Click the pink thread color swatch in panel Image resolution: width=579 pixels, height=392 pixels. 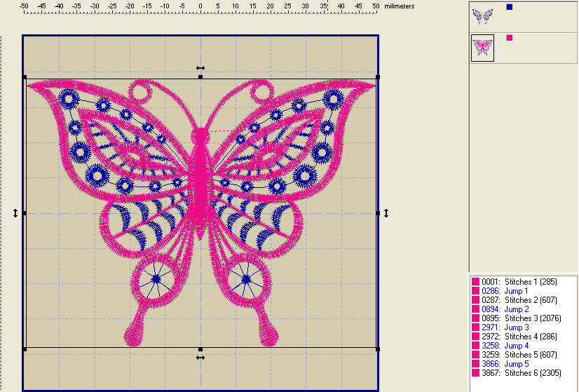pyautogui.click(x=510, y=38)
